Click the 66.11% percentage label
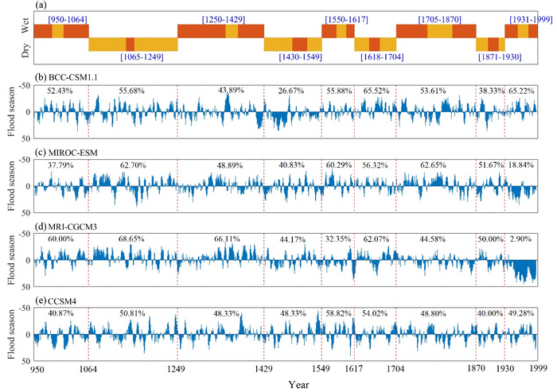 (227, 239)
